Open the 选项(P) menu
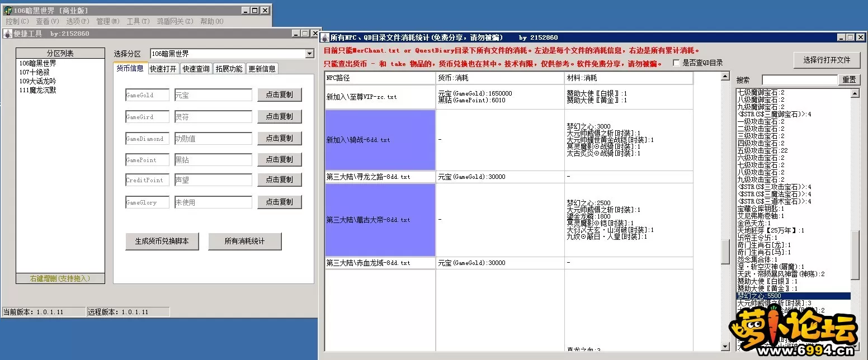Viewport: 868px width, 360px height. point(78,21)
